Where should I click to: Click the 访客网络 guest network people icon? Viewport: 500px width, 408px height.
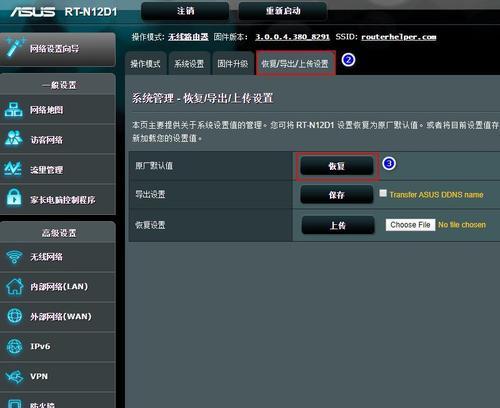click(x=14, y=139)
